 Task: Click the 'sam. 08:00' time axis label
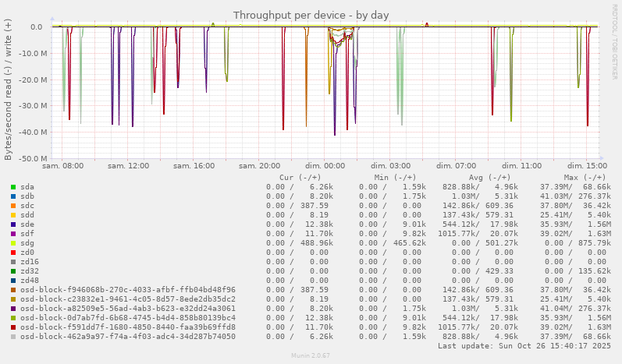[63, 166]
